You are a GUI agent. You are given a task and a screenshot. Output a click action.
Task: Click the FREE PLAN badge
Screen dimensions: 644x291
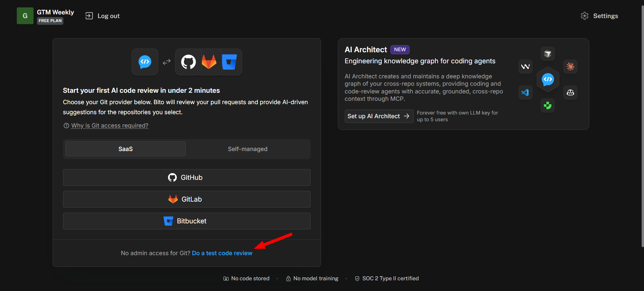(50, 21)
